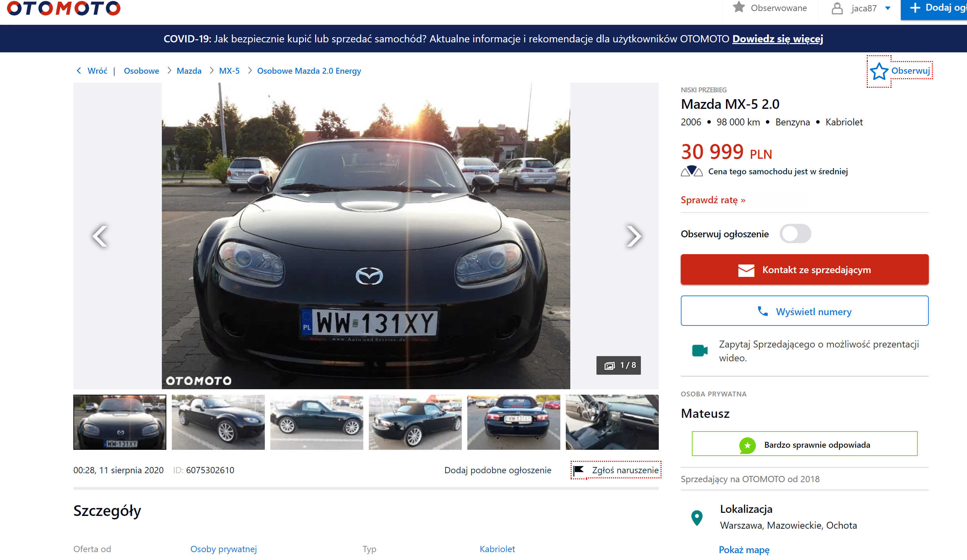Click Kontakt ze sprzedającym button
Image resolution: width=967 pixels, height=560 pixels.
[804, 269]
